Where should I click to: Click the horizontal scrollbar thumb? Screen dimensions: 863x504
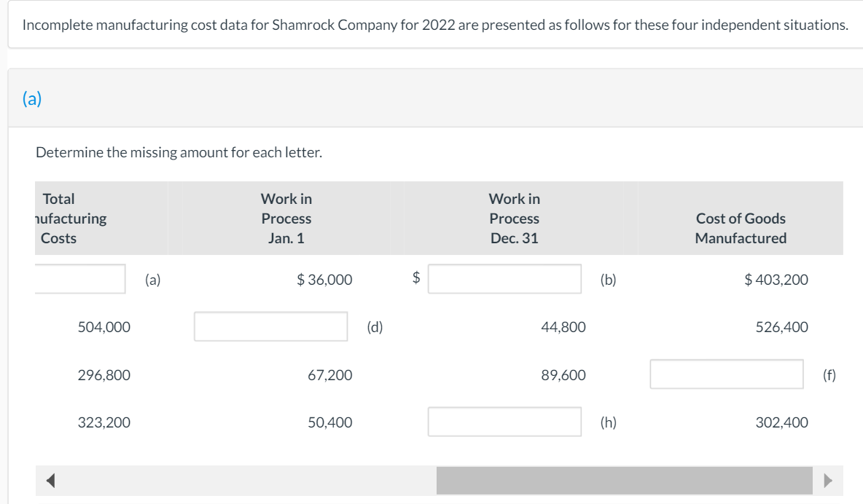(624, 481)
